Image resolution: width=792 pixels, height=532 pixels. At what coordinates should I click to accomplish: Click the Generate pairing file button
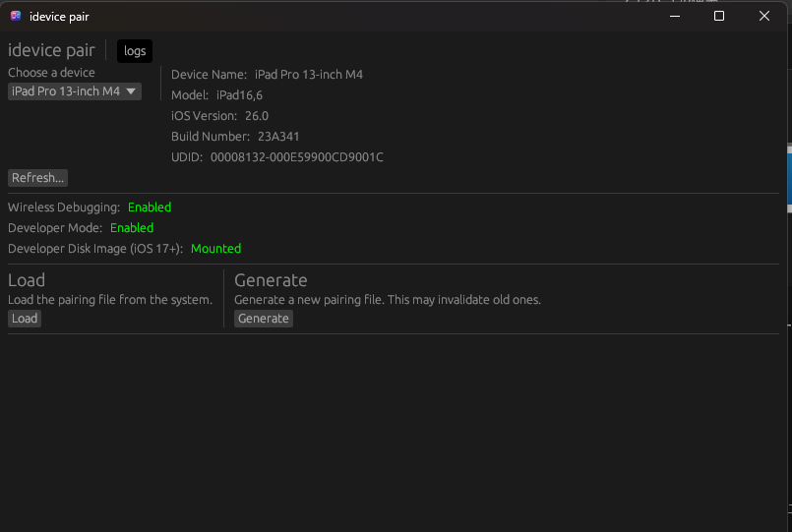[x=263, y=319]
